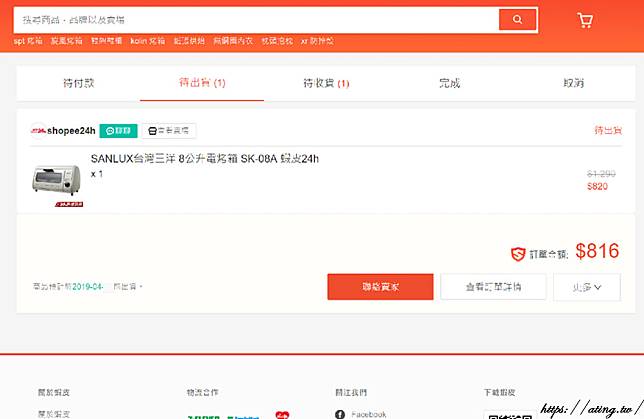The width and height of the screenshot is (644, 419).
Task: Select the 取消 tab
Action: (573, 83)
